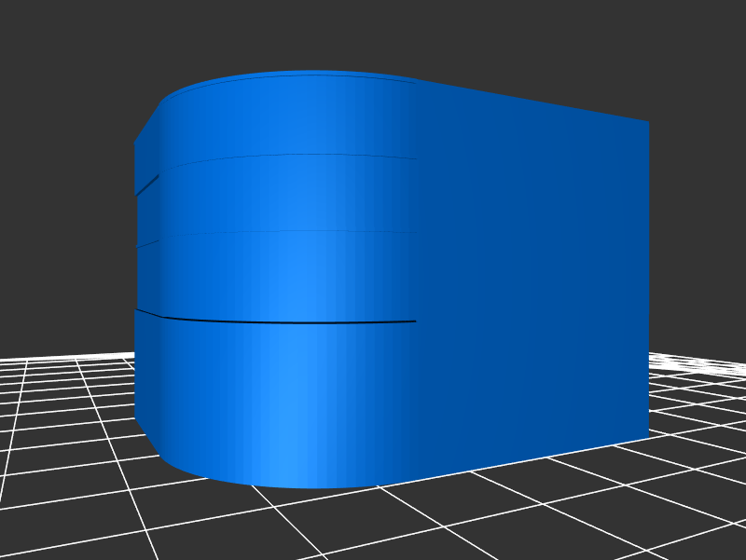
Task: Click the top rim of the blue model
Action: click(308, 75)
